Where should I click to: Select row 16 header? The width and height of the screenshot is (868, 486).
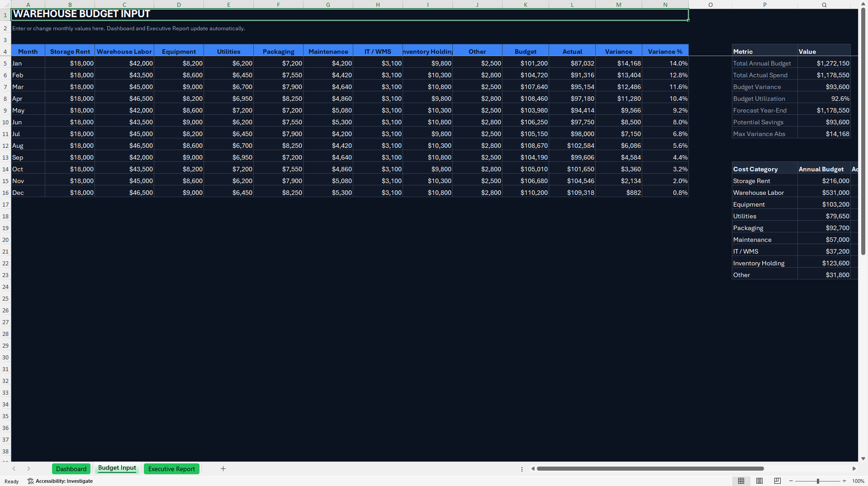pyautogui.click(x=5, y=193)
